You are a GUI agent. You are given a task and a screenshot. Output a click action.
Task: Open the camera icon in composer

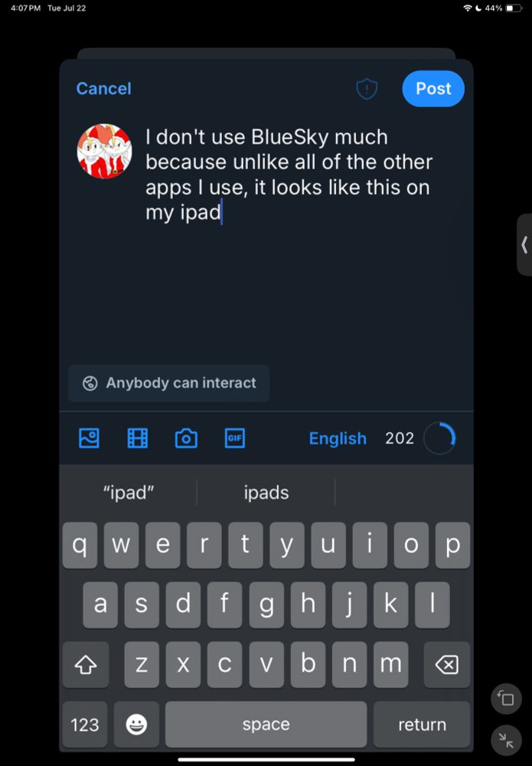(x=186, y=437)
